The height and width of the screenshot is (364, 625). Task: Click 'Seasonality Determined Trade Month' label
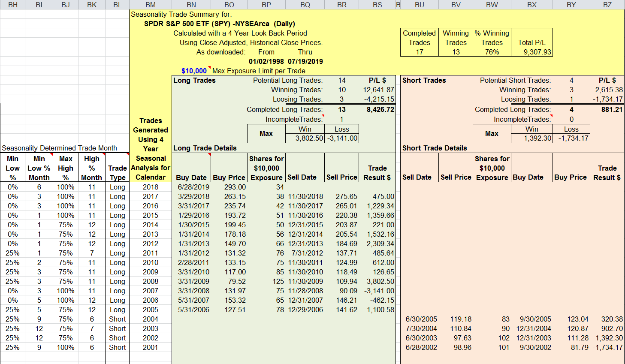coord(59,148)
